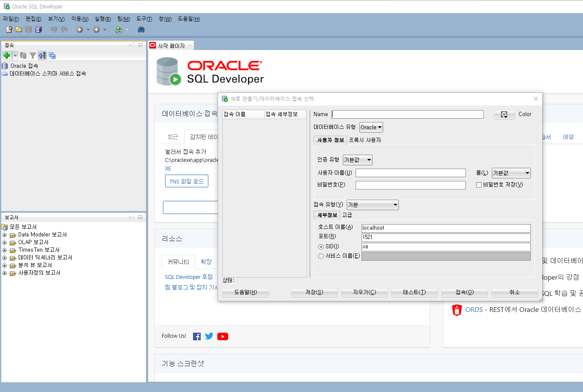Viewport: 583px width, 392px height.
Task: Open the 파일(F) menu
Action: click(11, 19)
